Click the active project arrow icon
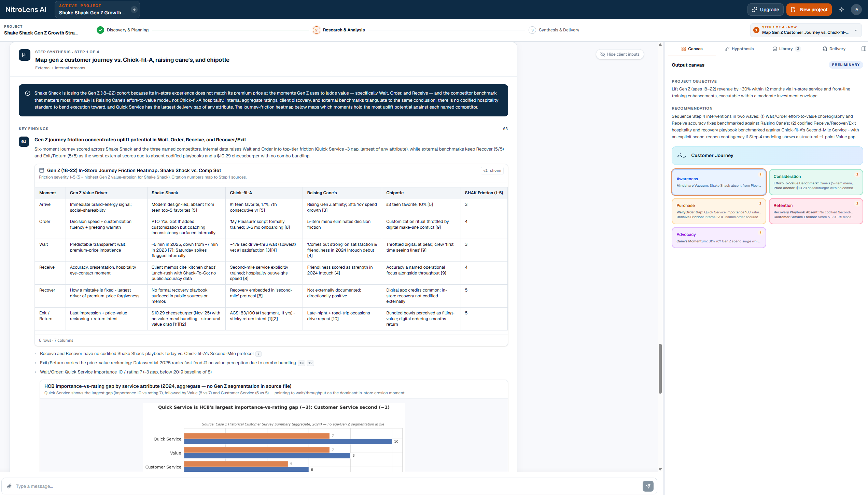The width and height of the screenshot is (868, 495). point(134,10)
